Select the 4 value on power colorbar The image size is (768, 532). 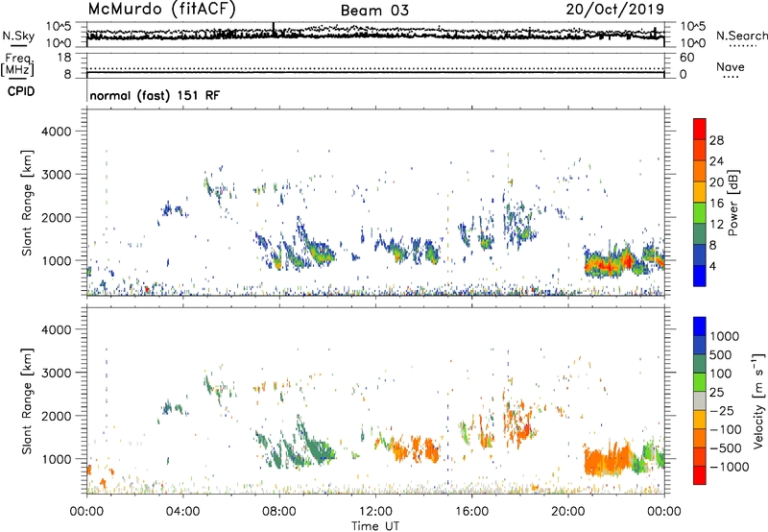pyautogui.click(x=712, y=266)
